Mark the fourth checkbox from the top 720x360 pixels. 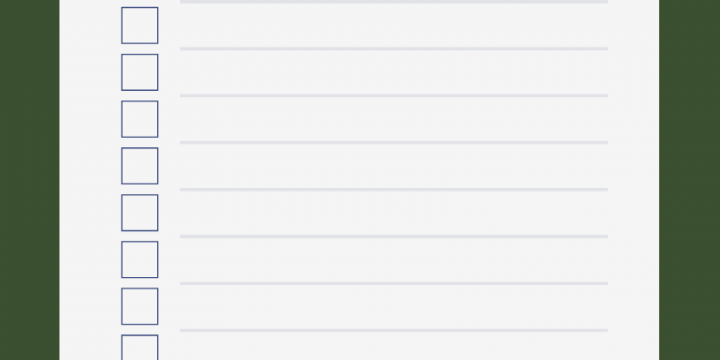140,166
